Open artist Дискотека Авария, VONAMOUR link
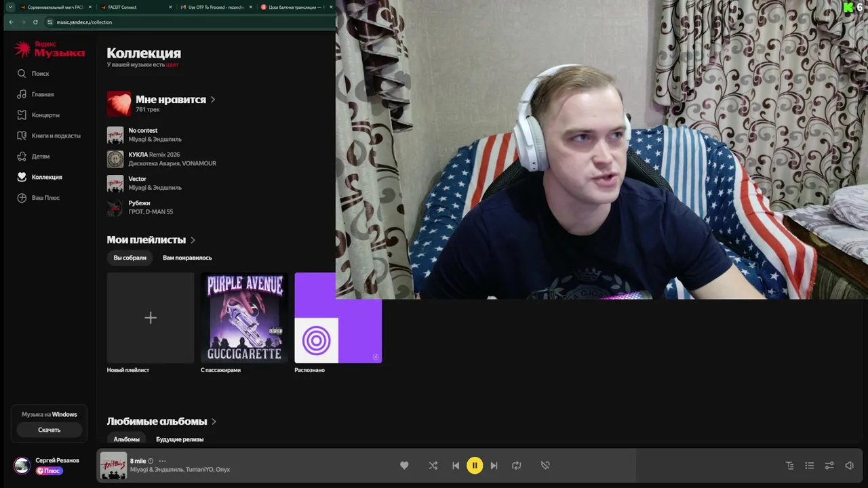 coord(172,163)
